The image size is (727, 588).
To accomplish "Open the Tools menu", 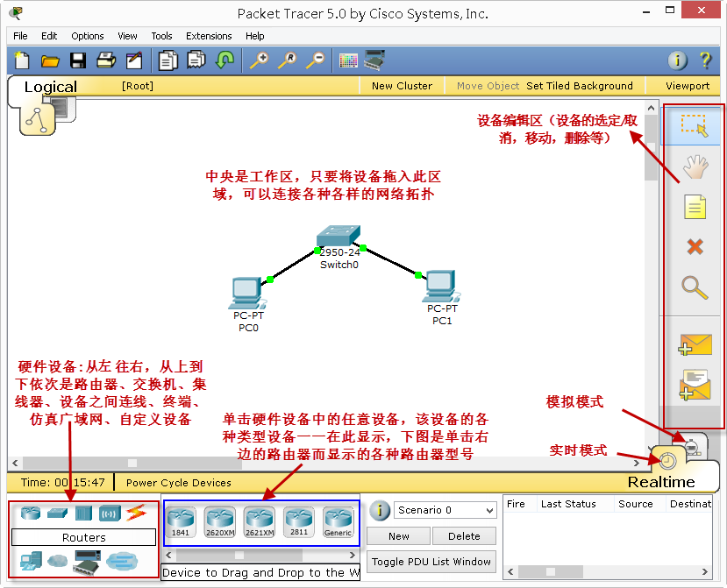I will tap(161, 36).
